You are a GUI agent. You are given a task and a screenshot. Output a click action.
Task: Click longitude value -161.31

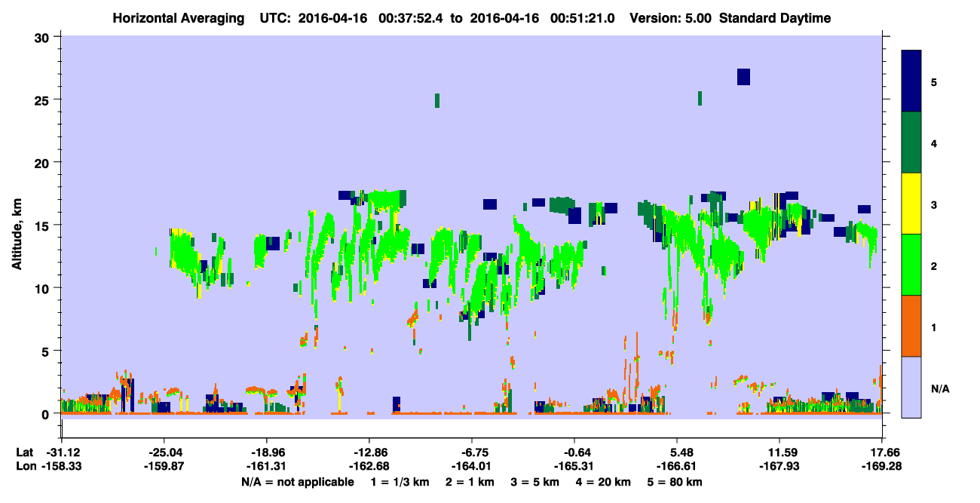click(266, 467)
